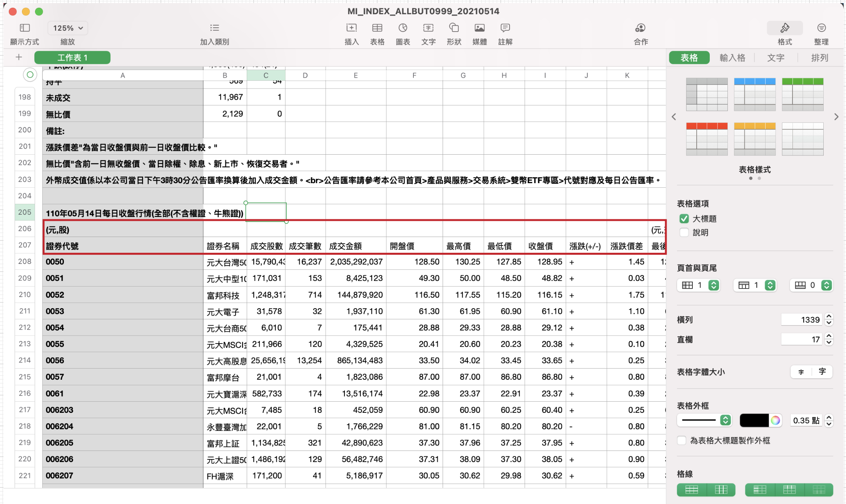Choose the gray table style thumbnail
This screenshot has width=846, height=504.
click(707, 94)
